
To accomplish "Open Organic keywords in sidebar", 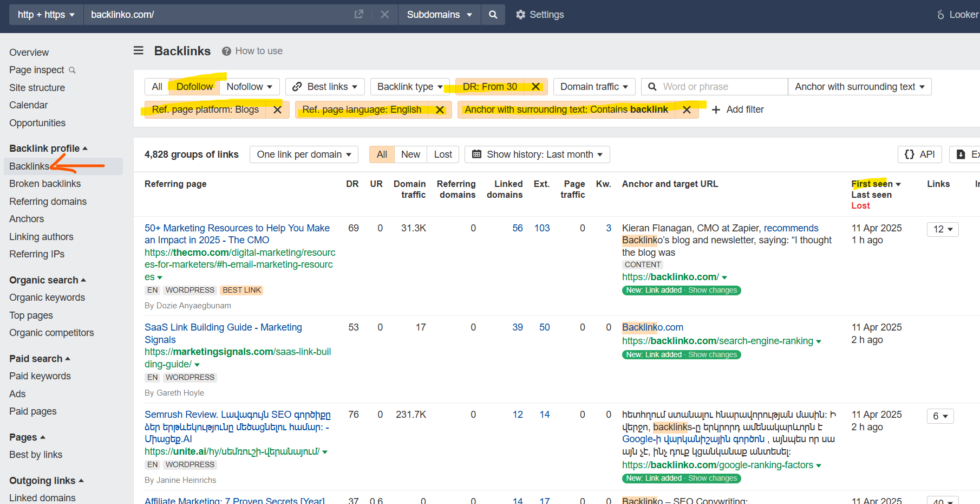I will click(x=47, y=298).
